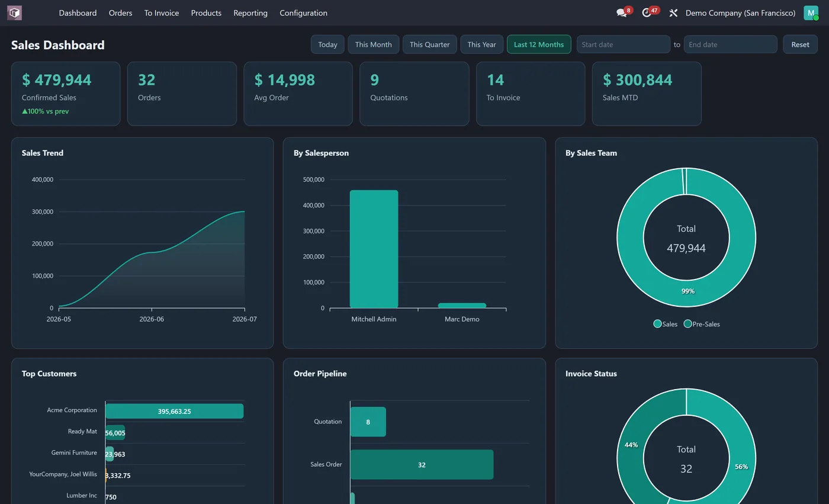Open the To Invoice menu

pos(161,12)
